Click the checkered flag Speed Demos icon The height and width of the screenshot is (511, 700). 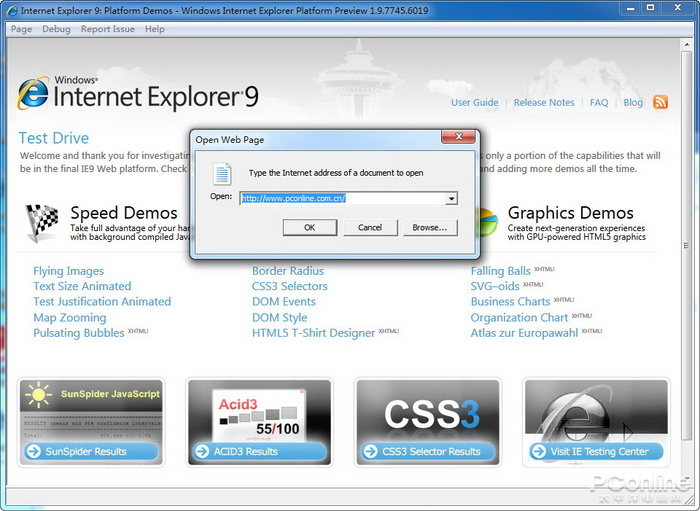coord(42,223)
